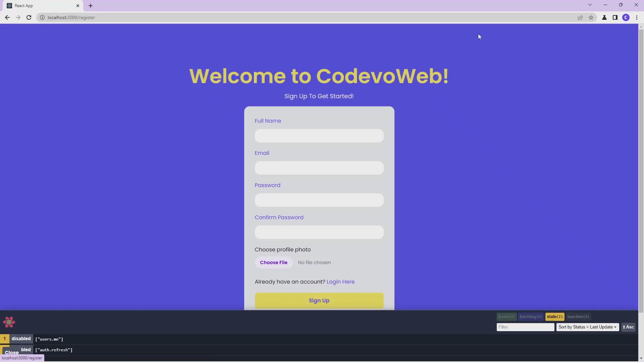Image resolution: width=644 pixels, height=362 pixels.
Task: Reload the page
Action: (29, 17)
